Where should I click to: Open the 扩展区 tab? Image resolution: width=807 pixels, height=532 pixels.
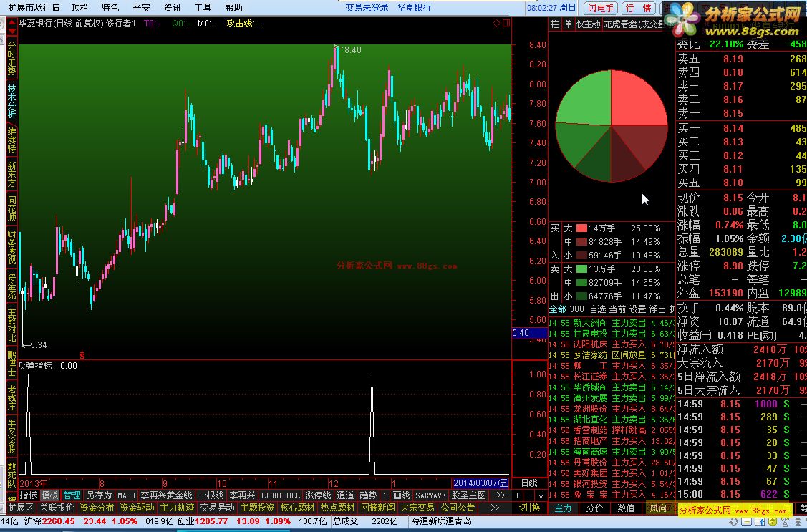coord(21,508)
